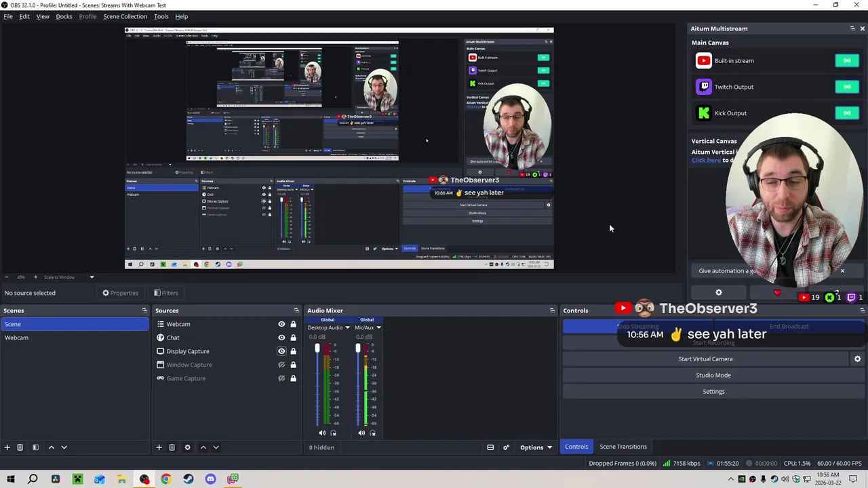Pop out the Audio Mixer dock
Image resolution: width=868 pixels, height=488 pixels.
point(552,310)
